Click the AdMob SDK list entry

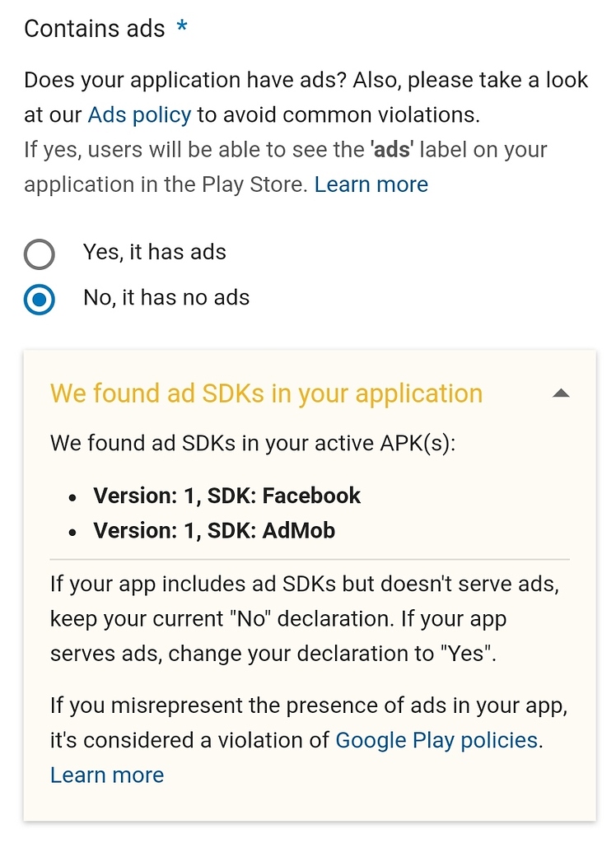(214, 531)
